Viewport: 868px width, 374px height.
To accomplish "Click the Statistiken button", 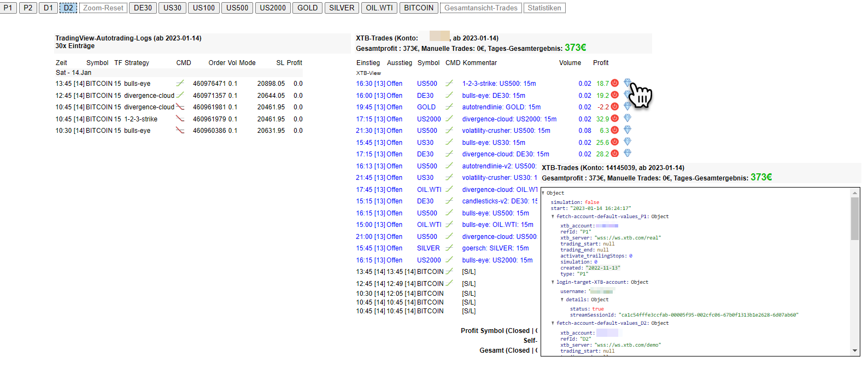I will pos(544,8).
